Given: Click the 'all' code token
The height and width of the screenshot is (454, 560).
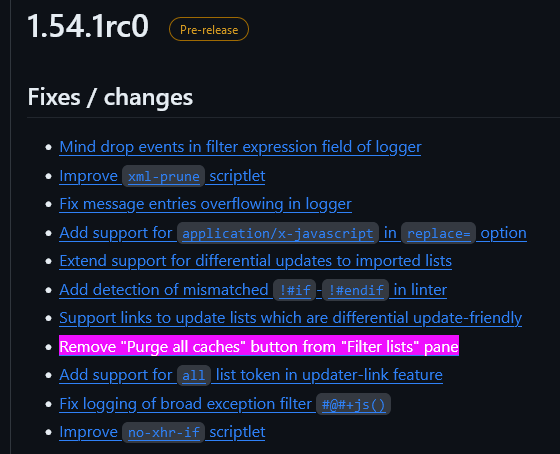Looking at the screenshot, I should point(194,375).
